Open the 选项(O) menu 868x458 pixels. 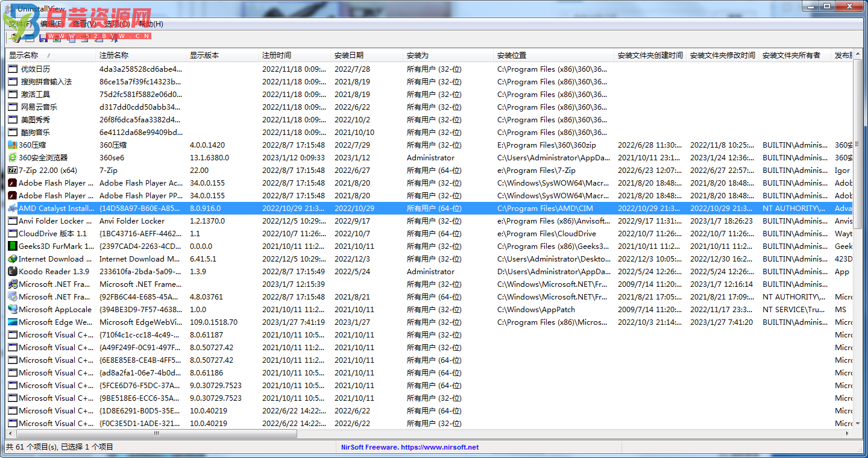coord(118,24)
